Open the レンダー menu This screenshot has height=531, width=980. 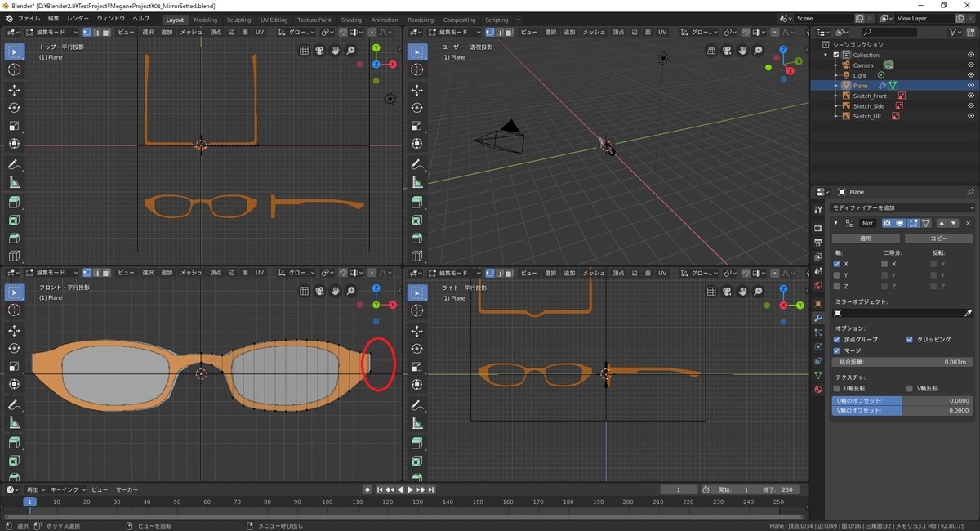pos(78,18)
